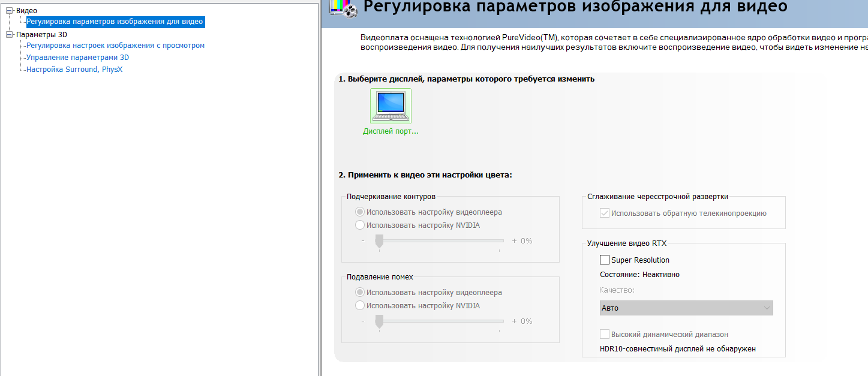Screen dimensions: 868x376
Task: Go to Настройка Surround, PhysX
Action: (x=74, y=70)
